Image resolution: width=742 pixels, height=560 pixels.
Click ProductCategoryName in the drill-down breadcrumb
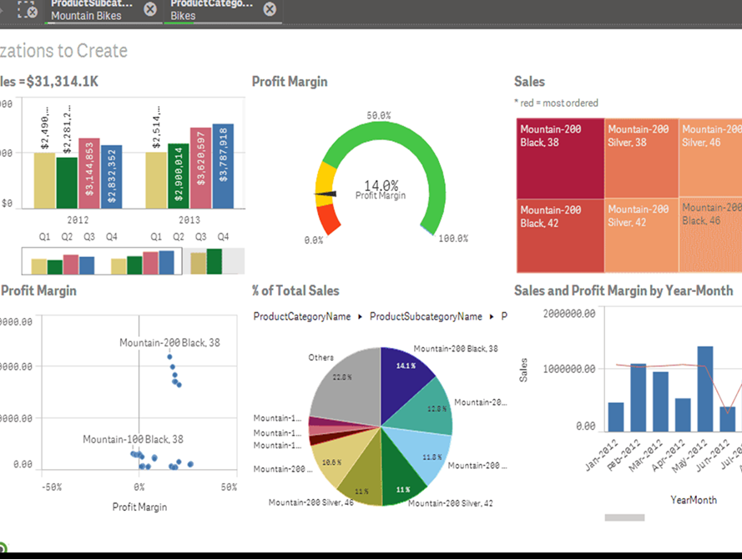click(301, 316)
